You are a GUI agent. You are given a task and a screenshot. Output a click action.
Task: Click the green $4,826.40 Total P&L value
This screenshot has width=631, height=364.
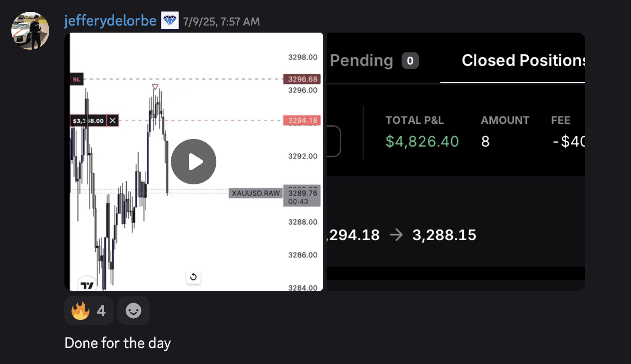(422, 141)
